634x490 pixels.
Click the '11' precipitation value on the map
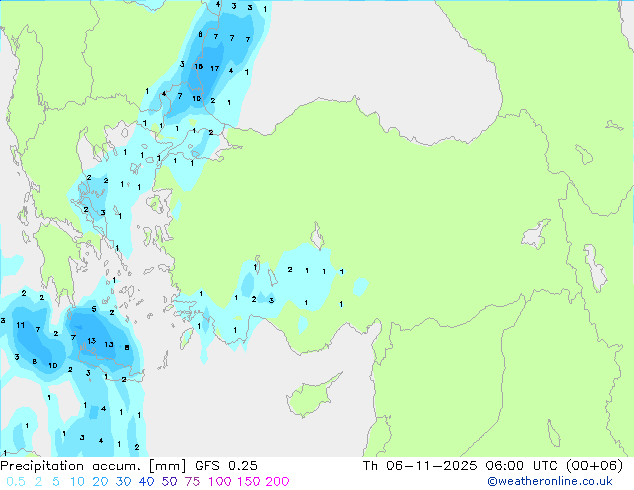[x=21, y=325]
